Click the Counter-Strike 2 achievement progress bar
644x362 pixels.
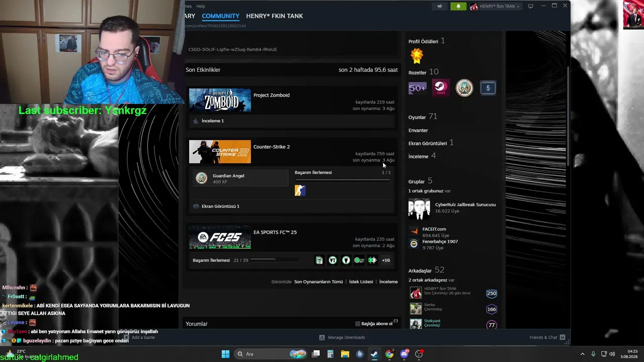tap(343, 179)
